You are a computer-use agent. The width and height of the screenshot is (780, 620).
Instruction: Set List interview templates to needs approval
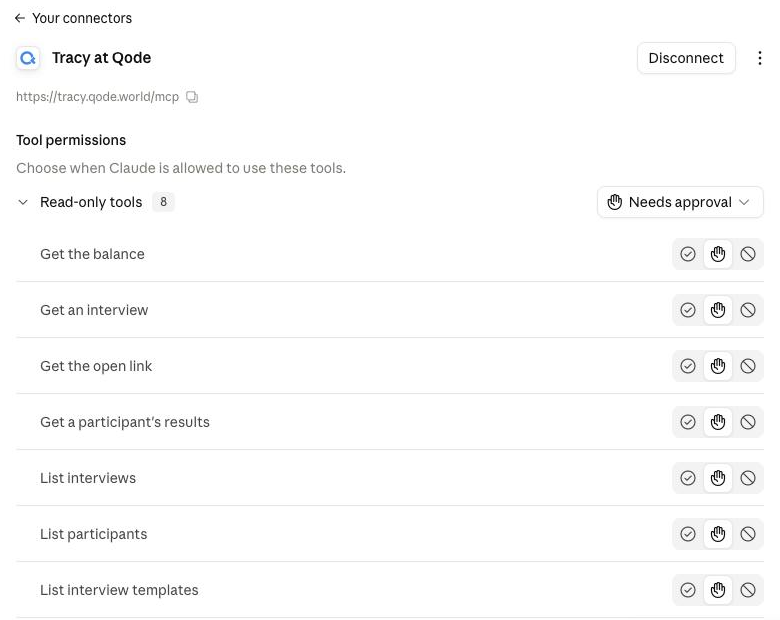tap(718, 590)
